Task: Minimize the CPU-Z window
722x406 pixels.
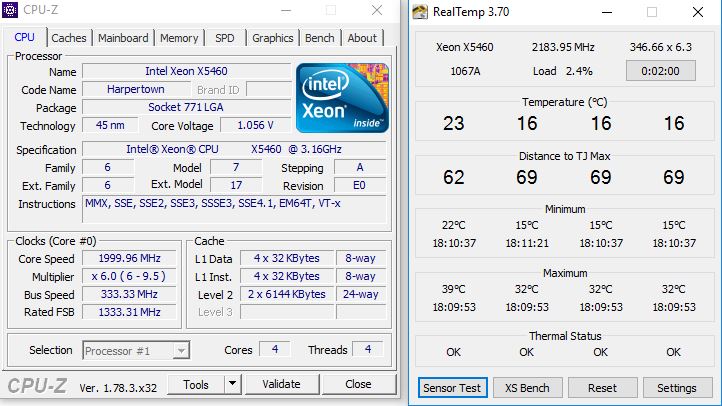Action: (286, 10)
